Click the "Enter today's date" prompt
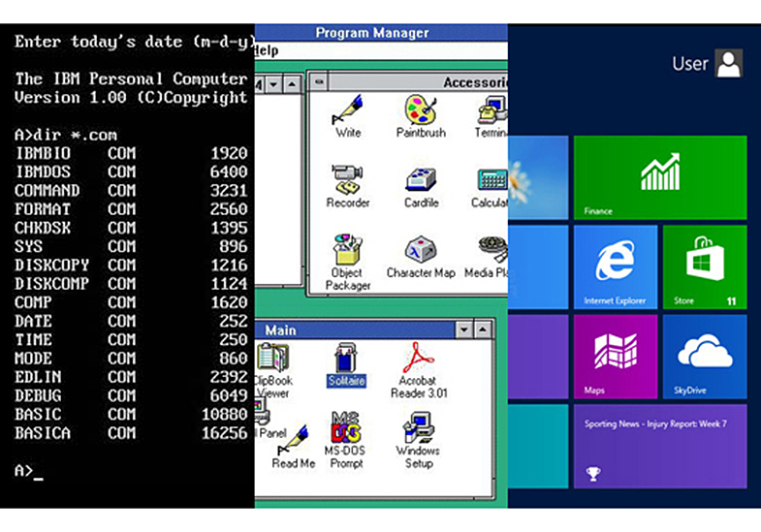This screenshot has width=761, height=532. click(134, 42)
